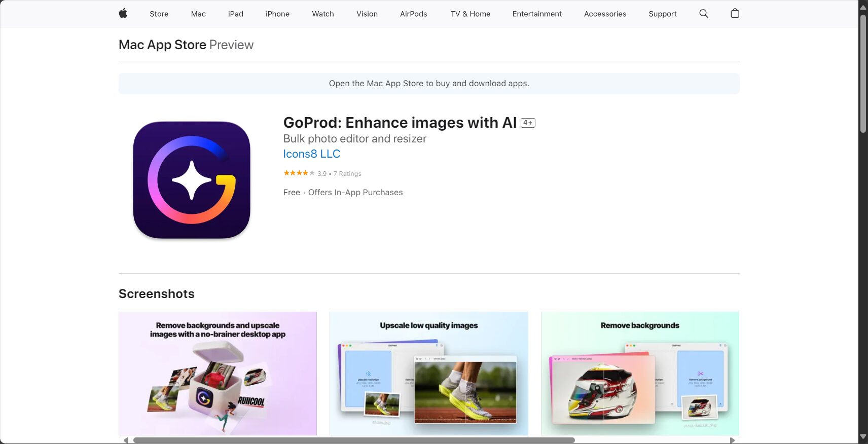
Task: Click the page vertical scrollbar thumb
Action: pyautogui.click(x=863, y=73)
